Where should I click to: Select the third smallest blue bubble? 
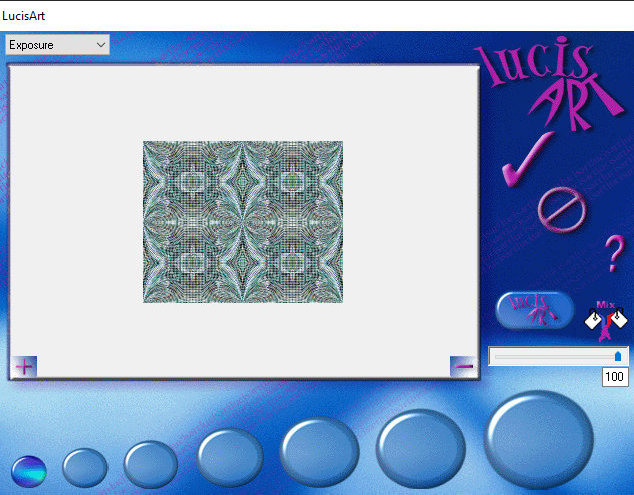click(150, 464)
